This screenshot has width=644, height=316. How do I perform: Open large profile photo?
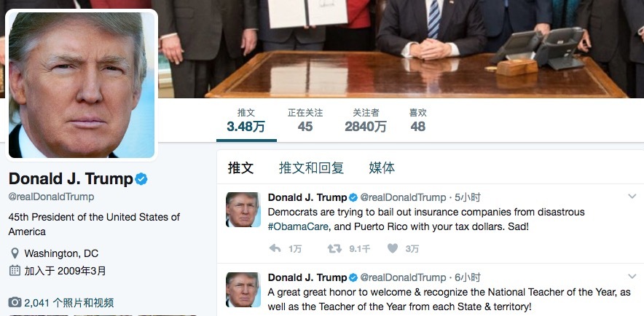[82, 84]
